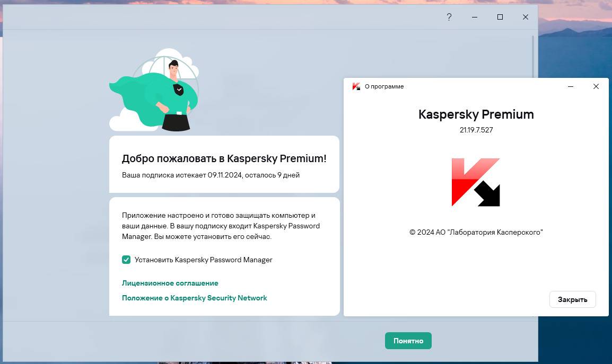The width and height of the screenshot is (612, 364).
Task: Click the help question mark icon
Action: pyautogui.click(x=449, y=17)
